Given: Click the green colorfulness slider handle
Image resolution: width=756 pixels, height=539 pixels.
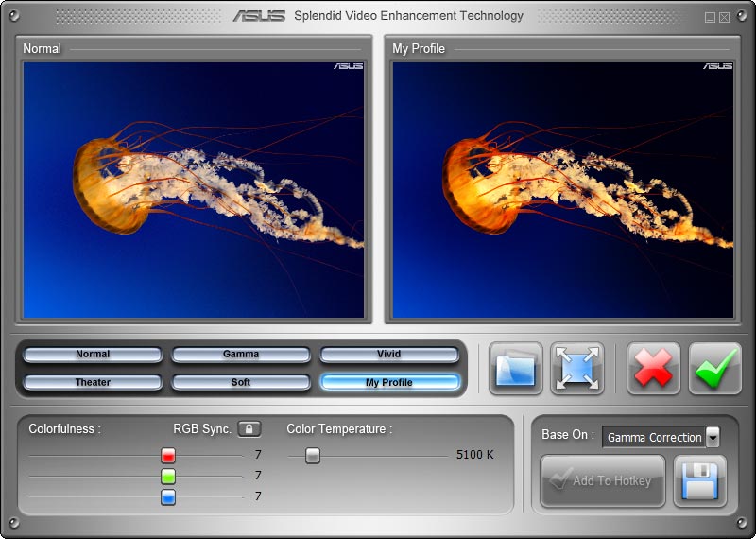Looking at the screenshot, I should (x=168, y=477).
